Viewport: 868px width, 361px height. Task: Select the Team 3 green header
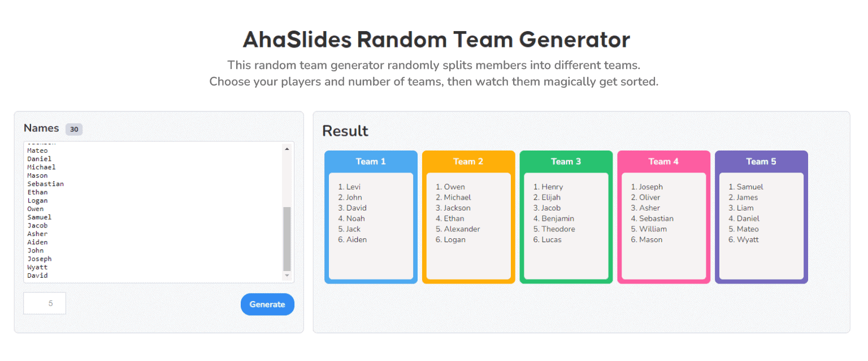pyautogui.click(x=566, y=161)
